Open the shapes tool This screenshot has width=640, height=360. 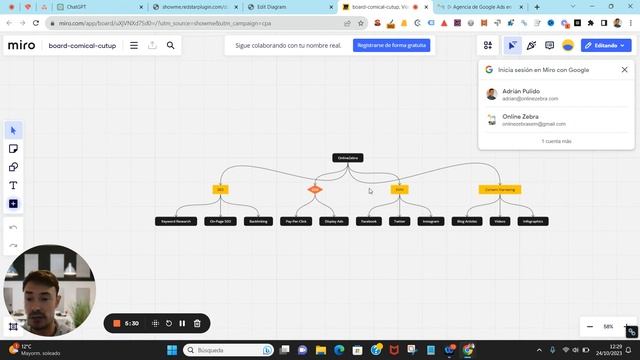(13, 167)
